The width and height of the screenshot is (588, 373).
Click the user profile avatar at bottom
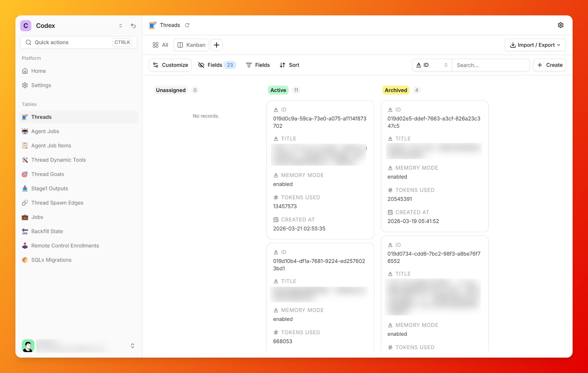[28, 346]
